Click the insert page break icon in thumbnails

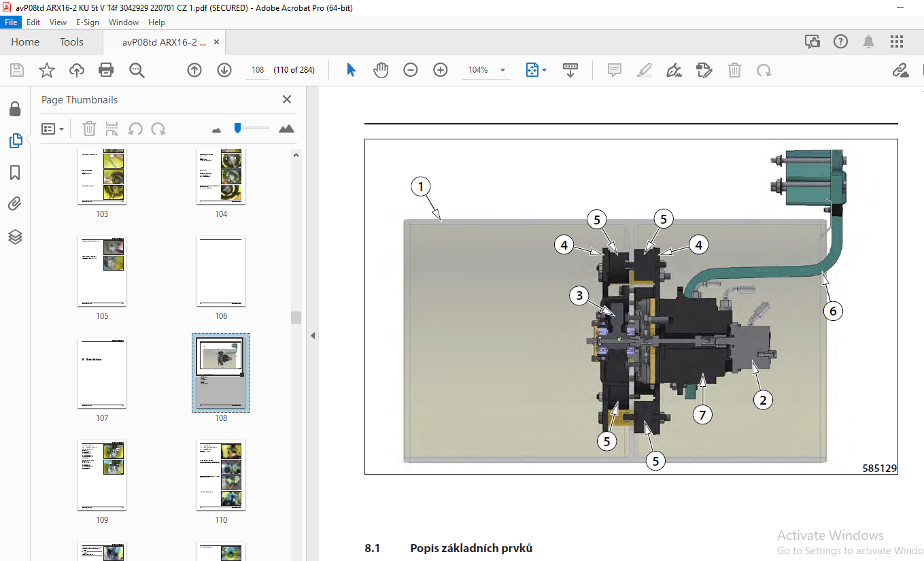coord(112,129)
